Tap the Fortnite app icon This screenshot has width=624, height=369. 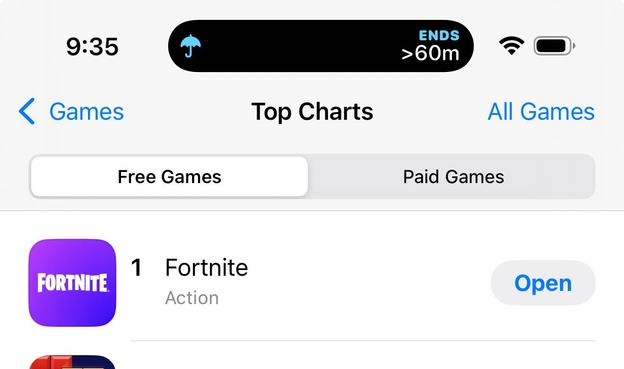click(x=72, y=283)
